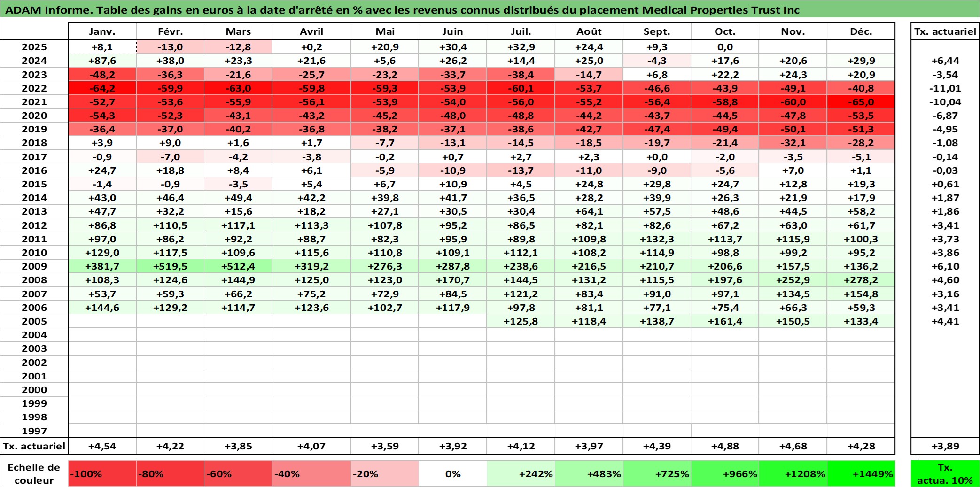Select the 'Tx. actuariel' column header at right

[945, 31]
